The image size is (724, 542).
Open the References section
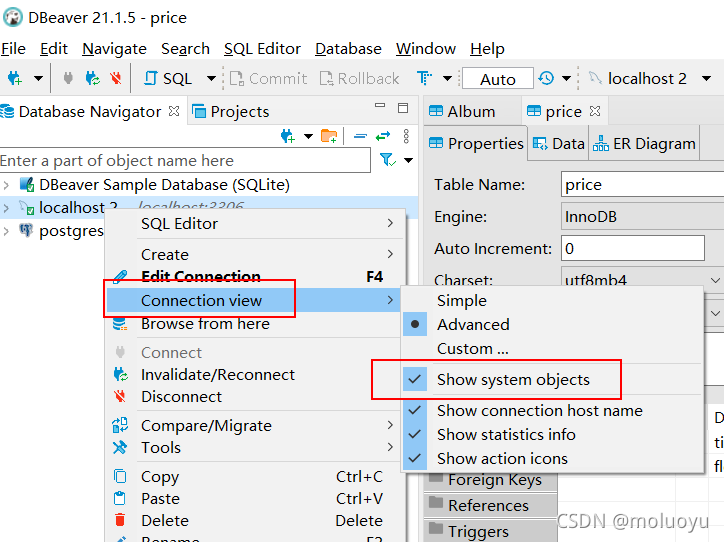[x=490, y=506]
